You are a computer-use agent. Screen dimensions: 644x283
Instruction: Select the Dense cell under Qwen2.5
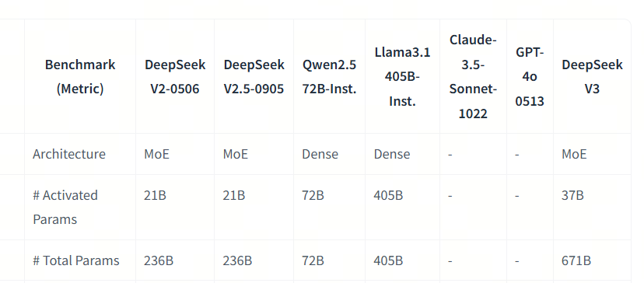pos(320,154)
